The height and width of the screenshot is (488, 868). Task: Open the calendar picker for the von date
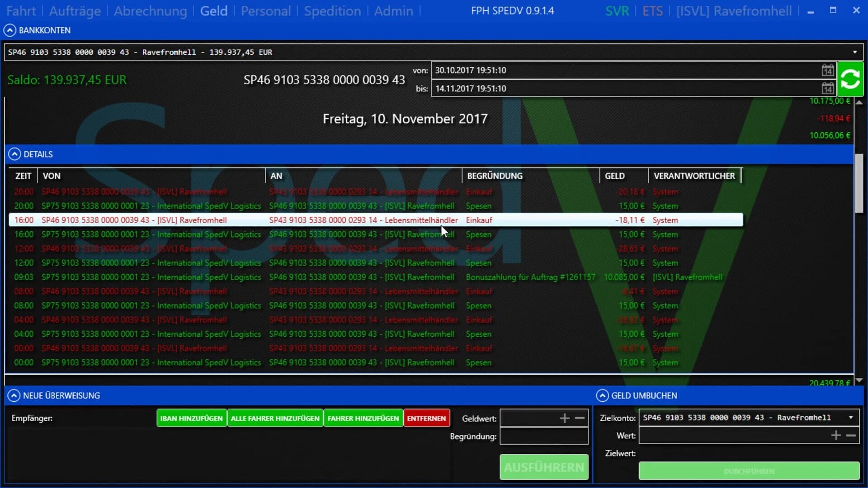pos(827,70)
